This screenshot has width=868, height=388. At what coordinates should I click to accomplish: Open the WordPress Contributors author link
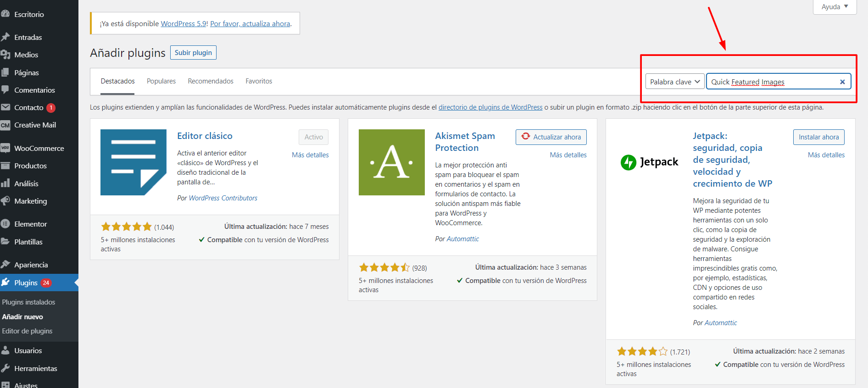tap(223, 198)
